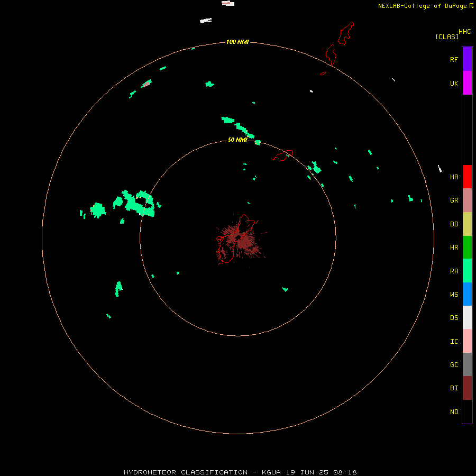Click the DS white legend swatch
The height and width of the screenshot is (476, 476).
click(467, 317)
